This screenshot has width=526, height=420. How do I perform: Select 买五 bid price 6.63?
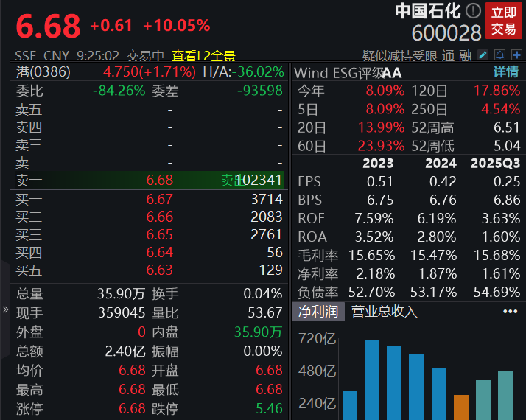pos(160,270)
